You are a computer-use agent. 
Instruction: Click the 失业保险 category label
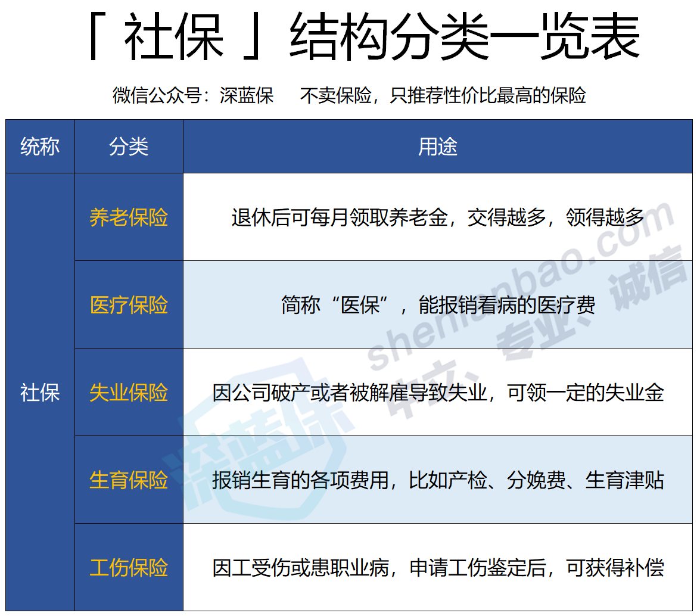pos(128,393)
